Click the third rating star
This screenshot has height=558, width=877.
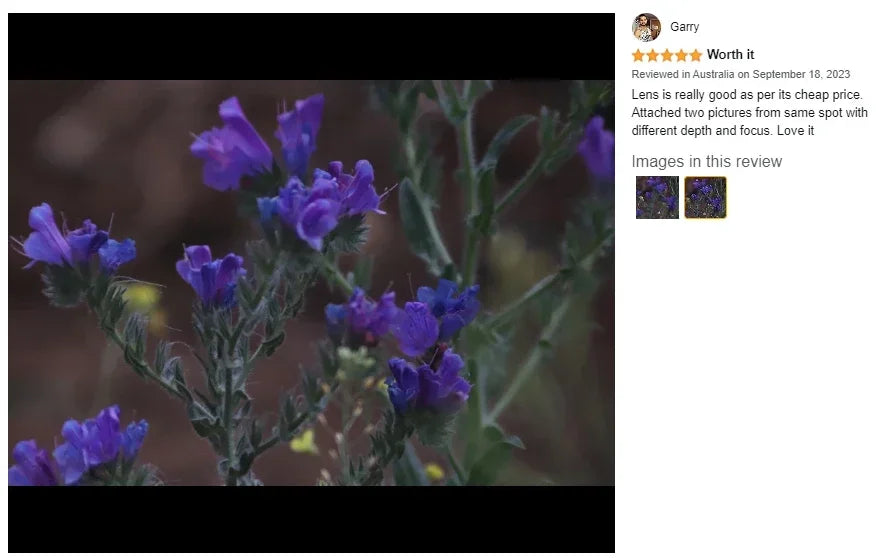[667, 55]
